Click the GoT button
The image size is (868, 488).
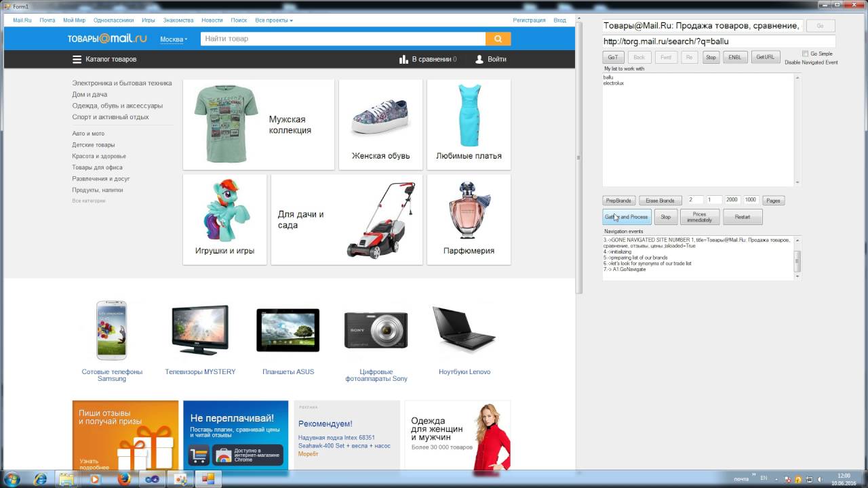[613, 58]
